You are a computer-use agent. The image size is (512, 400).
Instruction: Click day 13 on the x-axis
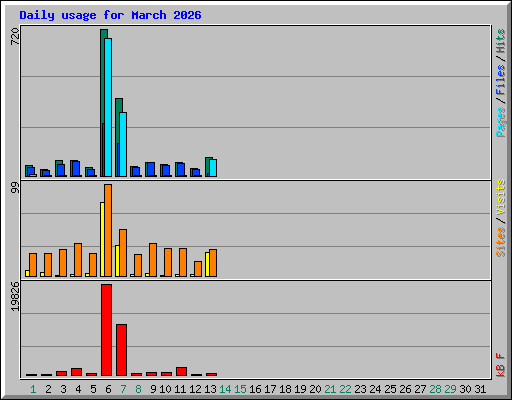click(x=210, y=389)
